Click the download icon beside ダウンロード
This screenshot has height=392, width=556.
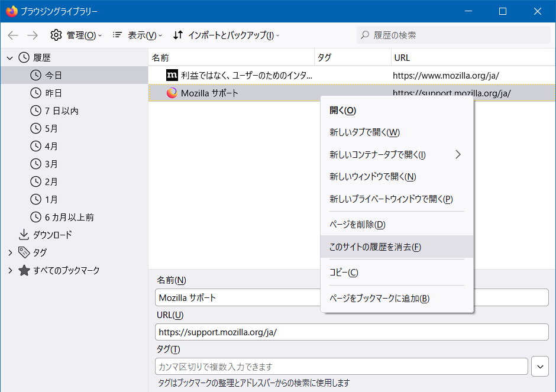[x=24, y=235]
